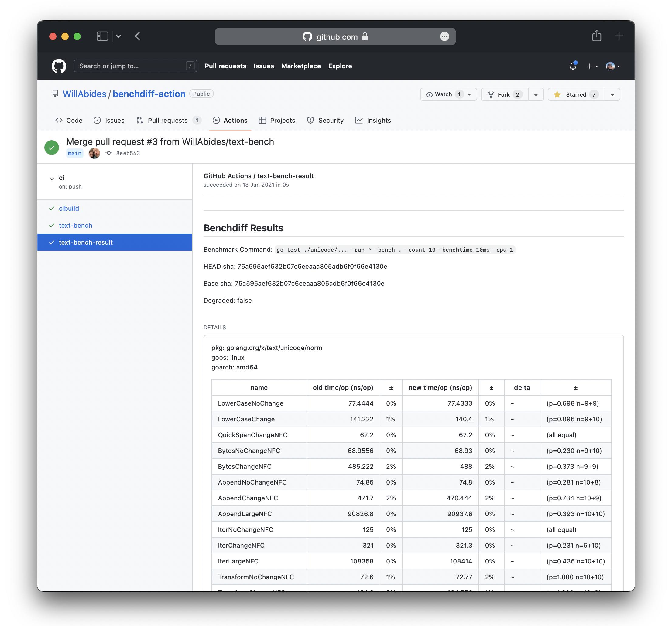This screenshot has height=626, width=672.
Task: Open the cibuild job
Action: coord(69,209)
